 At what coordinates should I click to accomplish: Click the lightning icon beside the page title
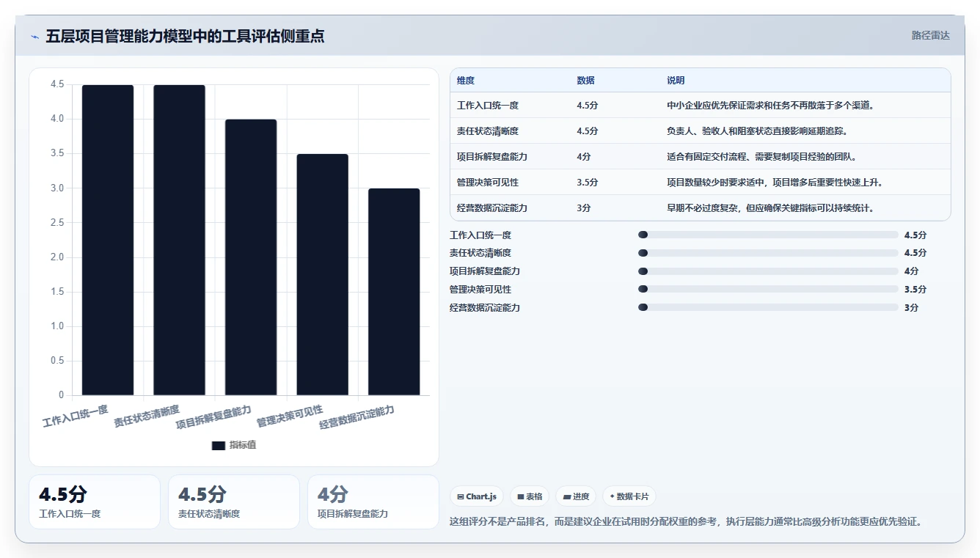point(34,37)
